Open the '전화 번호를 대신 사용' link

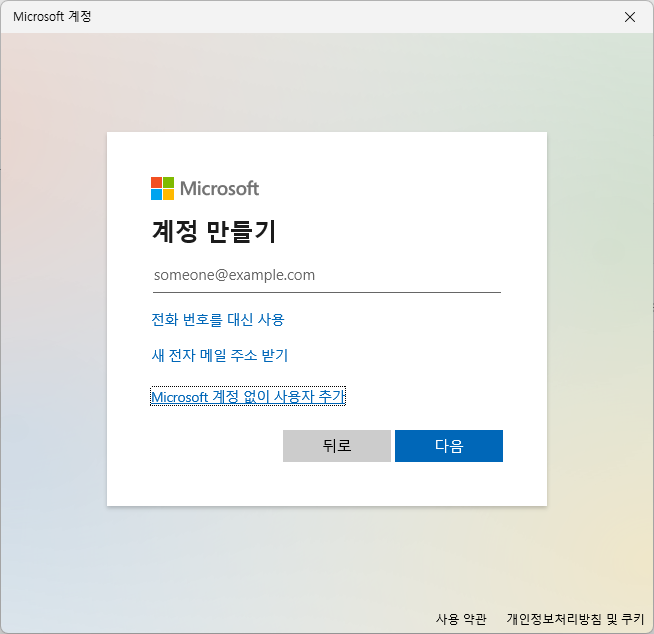pyautogui.click(x=218, y=320)
